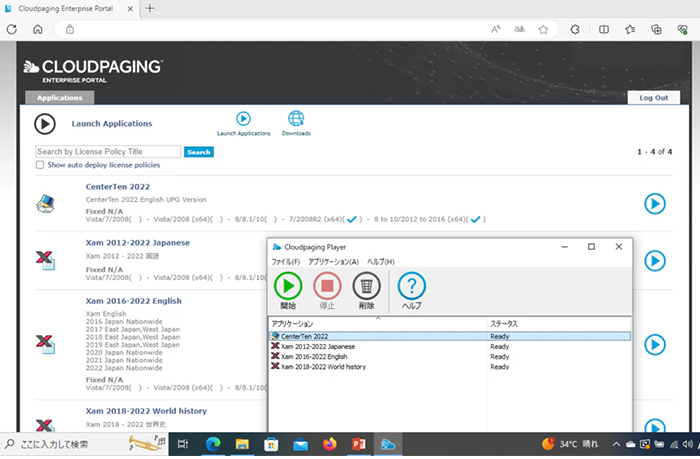This screenshot has height=459, width=700.
Task: Click the translate icon in address bar
Action: [x=519, y=29]
